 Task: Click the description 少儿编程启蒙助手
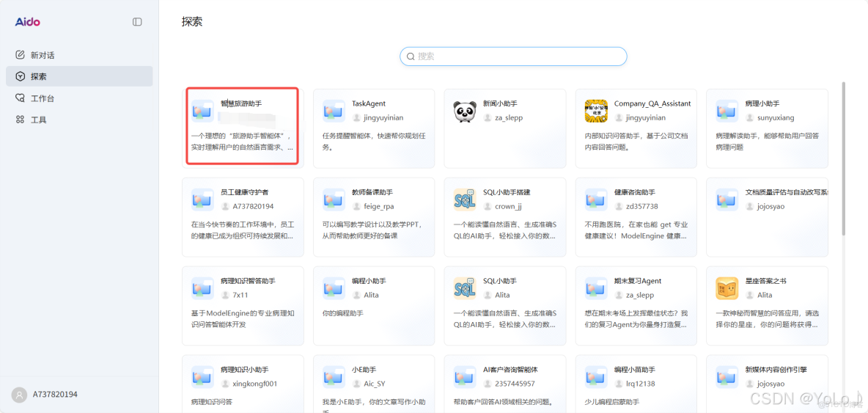click(x=612, y=402)
